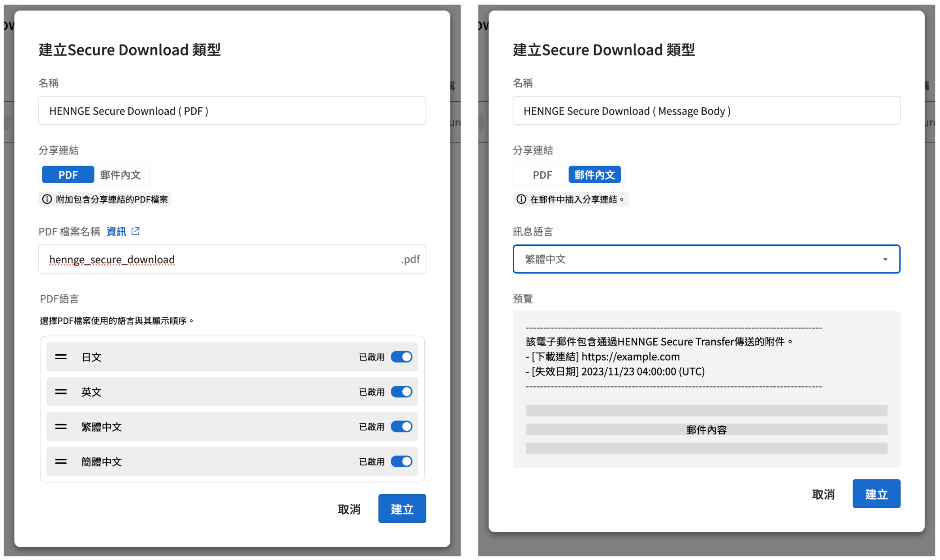Click 已啟用 label on the 英文 row

372,392
